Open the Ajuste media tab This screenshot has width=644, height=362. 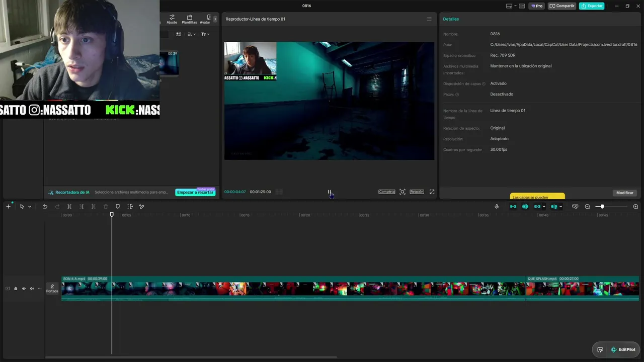[x=172, y=19]
